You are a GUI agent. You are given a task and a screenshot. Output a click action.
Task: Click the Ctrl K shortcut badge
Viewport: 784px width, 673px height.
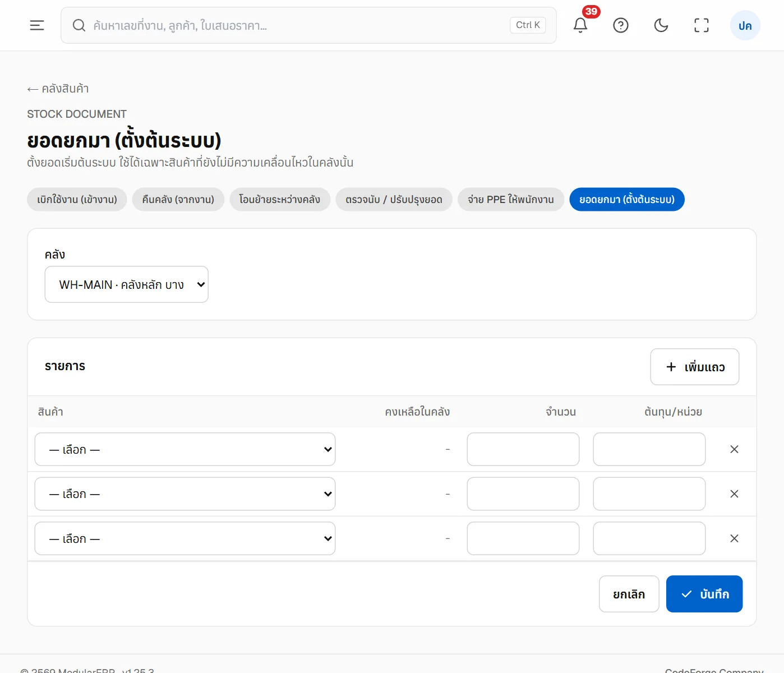528,25
